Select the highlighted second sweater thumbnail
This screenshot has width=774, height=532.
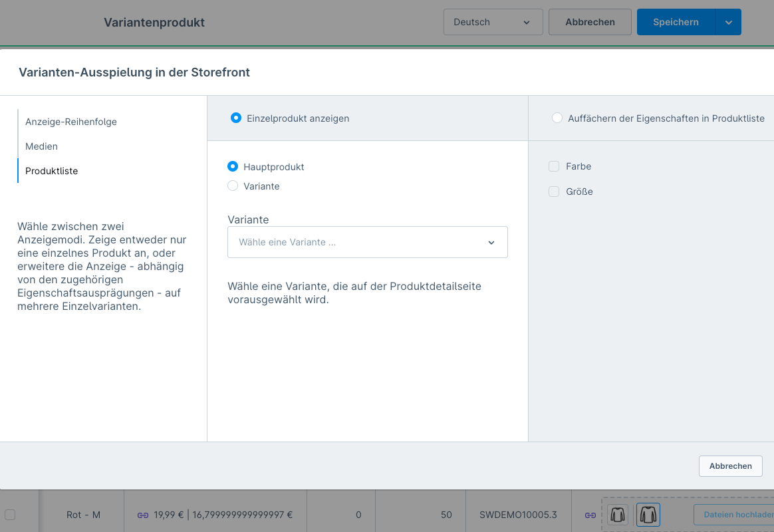coord(648,515)
